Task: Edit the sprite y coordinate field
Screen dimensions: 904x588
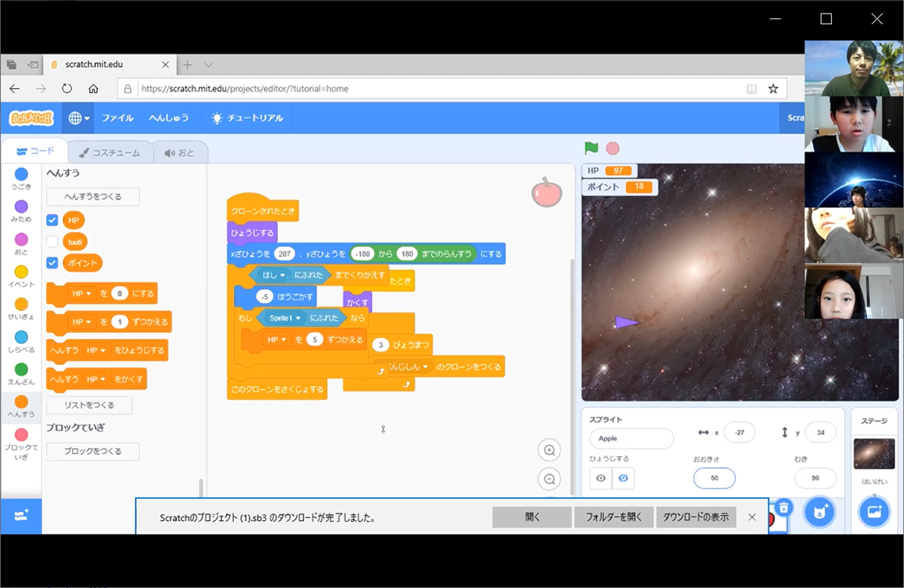Action: tap(820, 432)
